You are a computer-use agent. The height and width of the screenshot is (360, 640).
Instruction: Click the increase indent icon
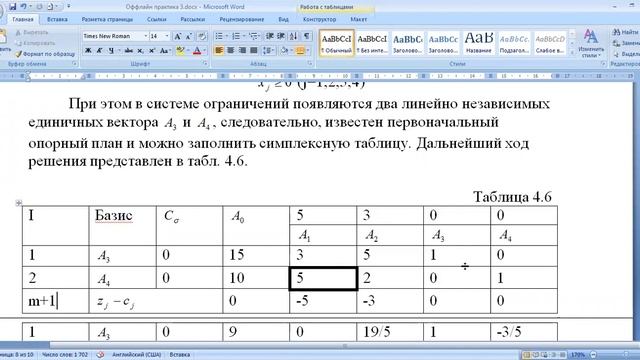(281, 36)
